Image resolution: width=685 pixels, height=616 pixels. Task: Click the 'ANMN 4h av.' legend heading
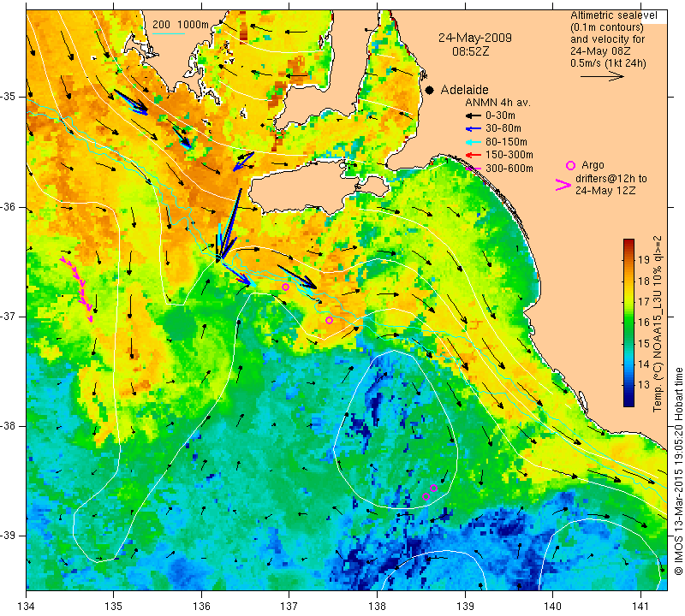[x=497, y=103]
